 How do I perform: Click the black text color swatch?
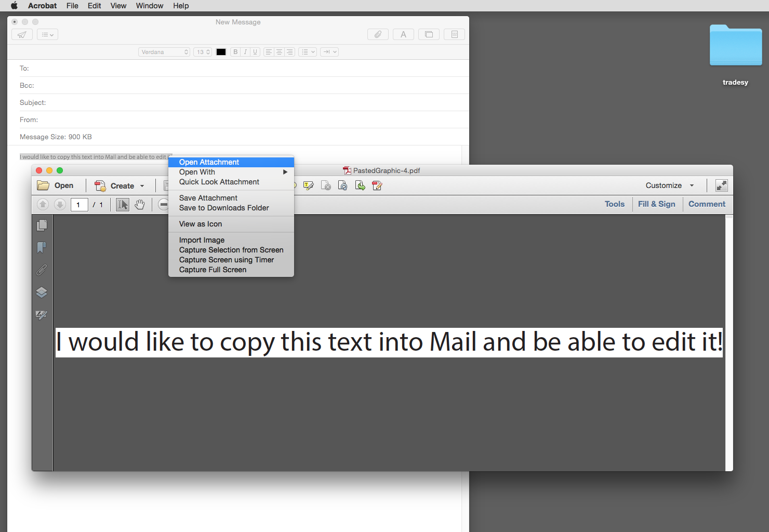pyautogui.click(x=221, y=52)
